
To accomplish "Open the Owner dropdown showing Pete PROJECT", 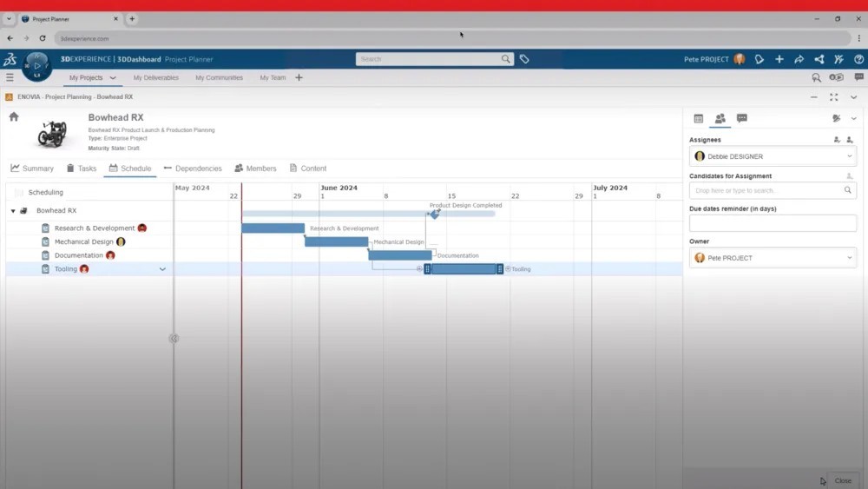I will pos(773,258).
